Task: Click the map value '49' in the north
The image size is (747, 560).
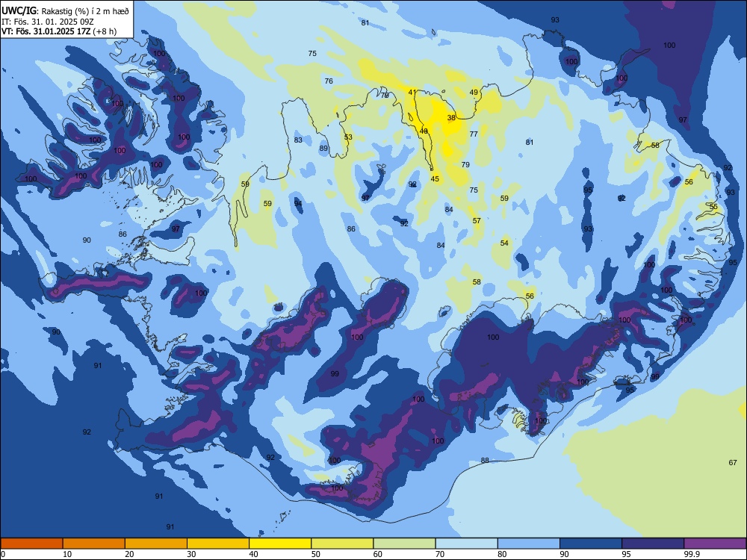Action: point(474,93)
